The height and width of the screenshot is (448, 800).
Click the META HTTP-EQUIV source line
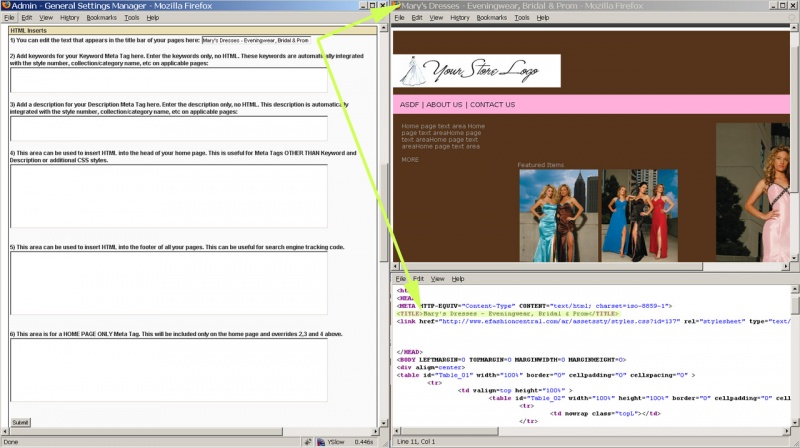[534, 306]
